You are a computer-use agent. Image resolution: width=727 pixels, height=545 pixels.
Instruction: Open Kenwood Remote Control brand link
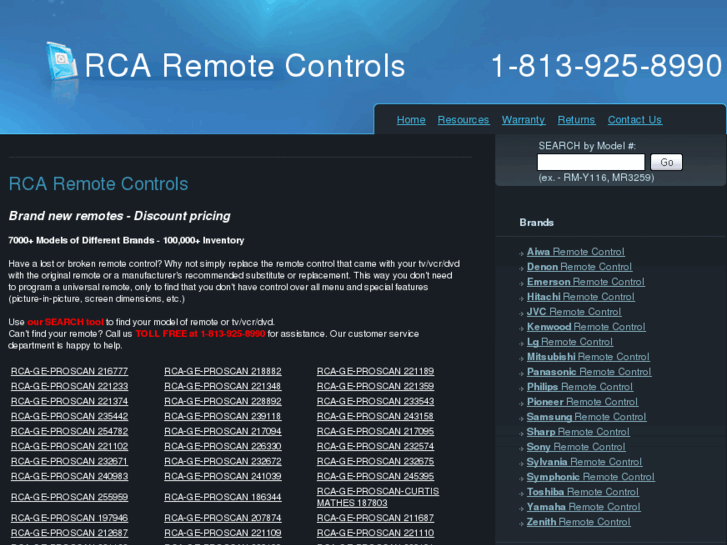pos(586,327)
